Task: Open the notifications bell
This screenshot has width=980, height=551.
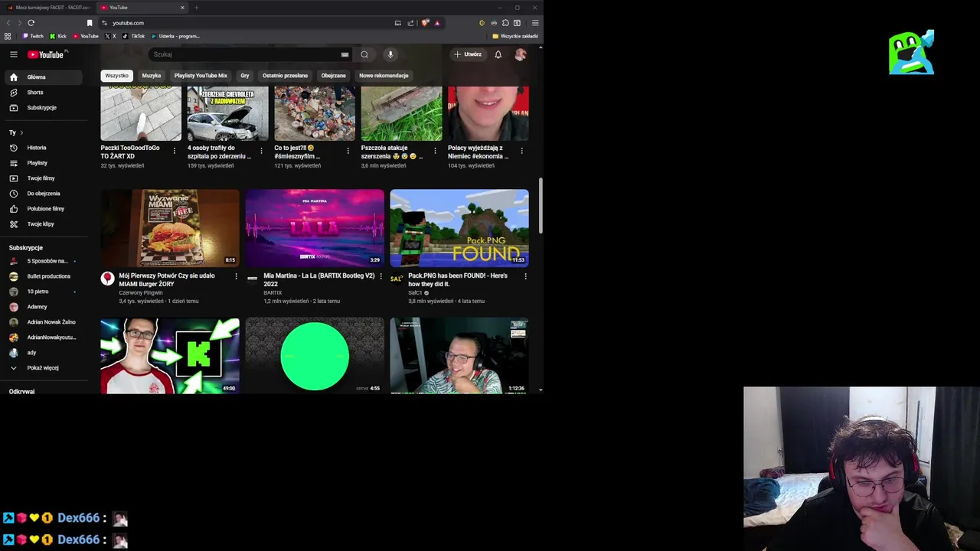Action: tap(498, 54)
